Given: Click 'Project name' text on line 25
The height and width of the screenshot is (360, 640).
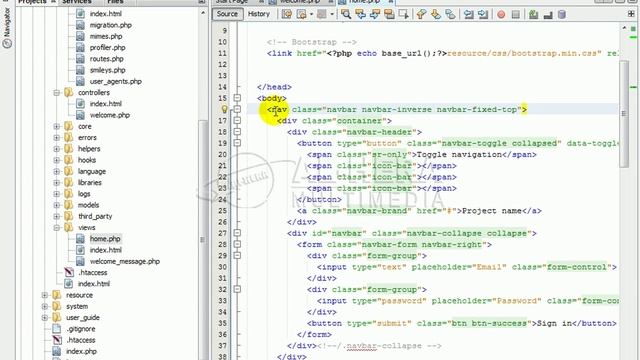Looking at the screenshot, I should (x=491, y=211).
